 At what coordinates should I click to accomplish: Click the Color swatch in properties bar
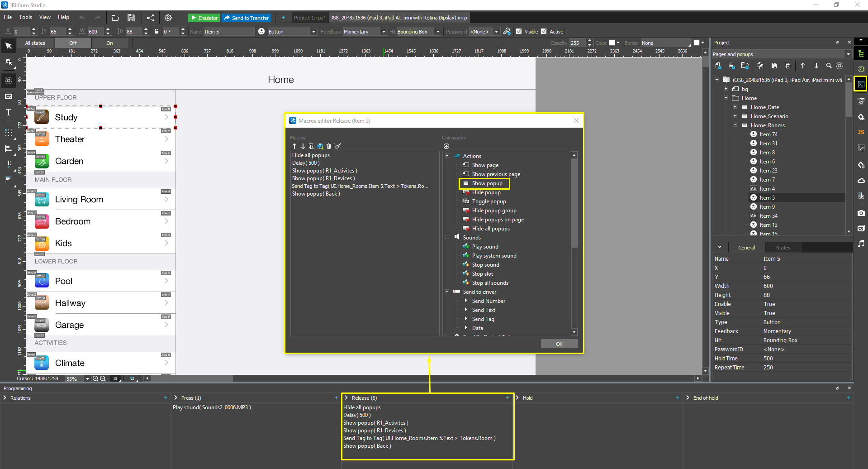click(x=612, y=43)
